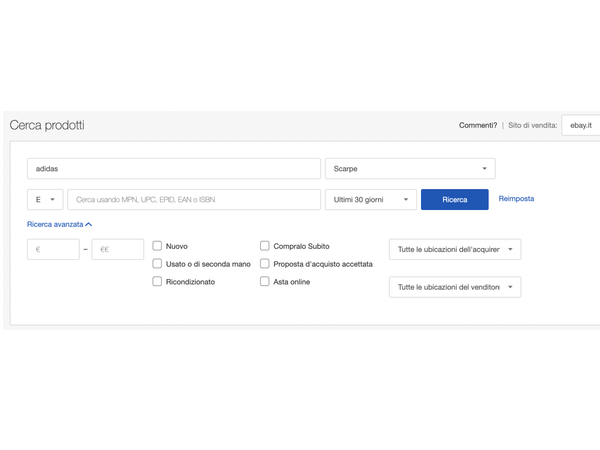Click the blue Ricerca button

click(455, 199)
